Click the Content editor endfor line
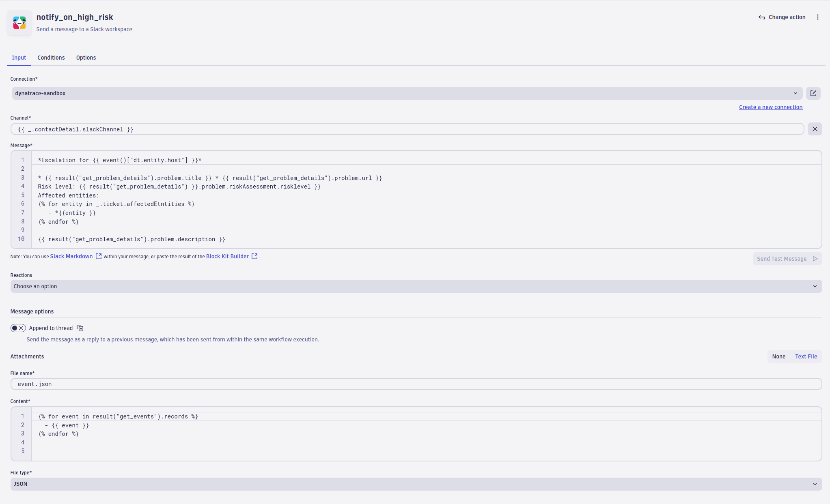Screen dimensions: 830x504 pyautogui.click(x=58, y=434)
